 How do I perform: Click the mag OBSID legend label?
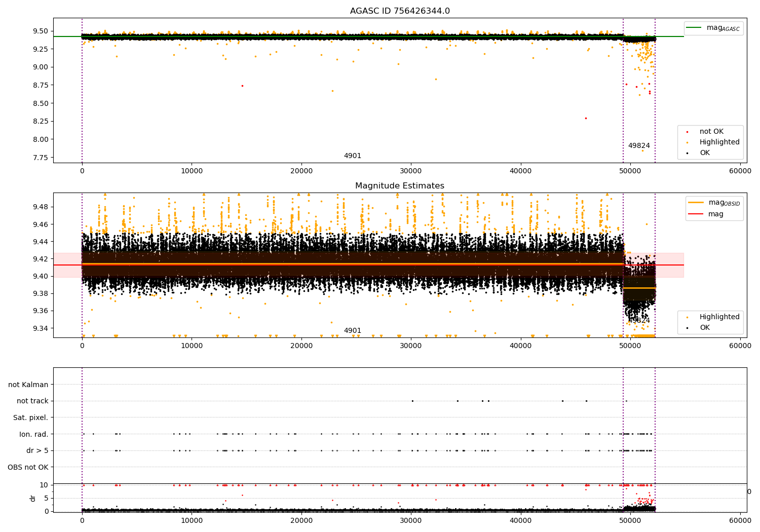click(724, 203)
